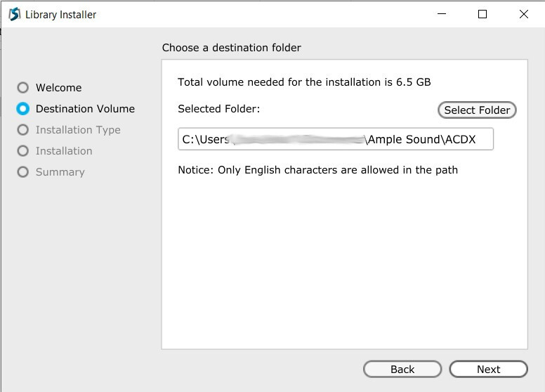Click the Welcome step label

58,88
